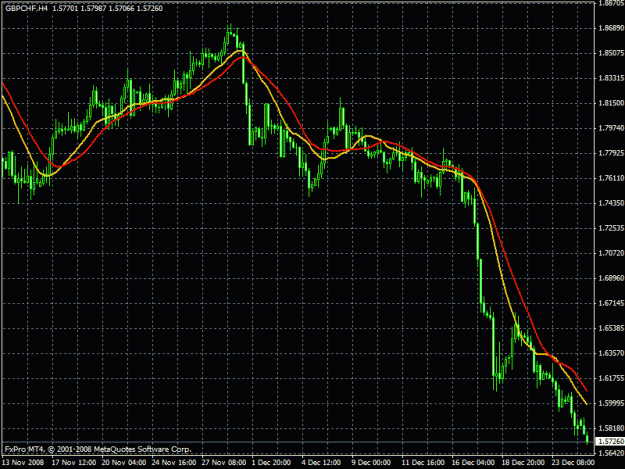
Task: Click the 16 Dec 04:00 time label
Action: (473, 463)
